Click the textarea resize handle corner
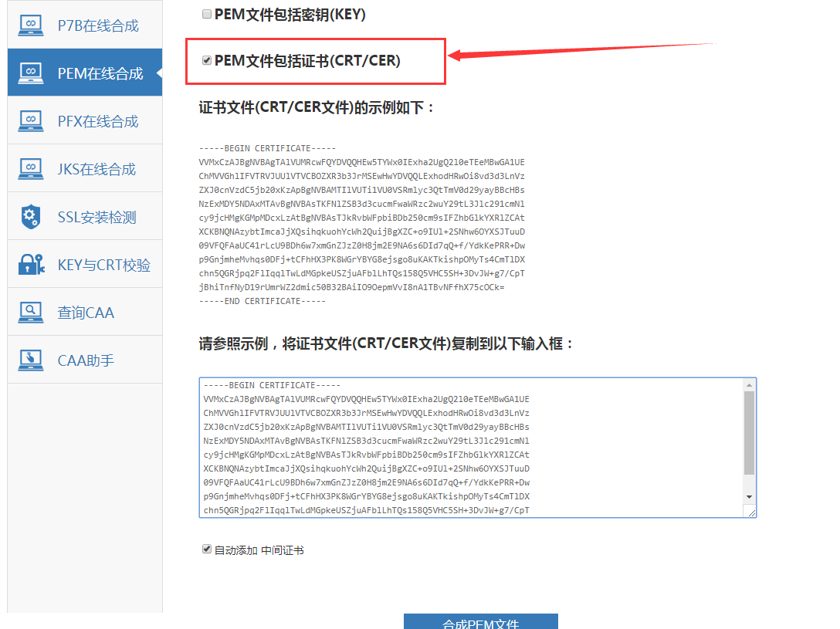The width and height of the screenshot is (840, 629). pyautogui.click(x=750, y=512)
